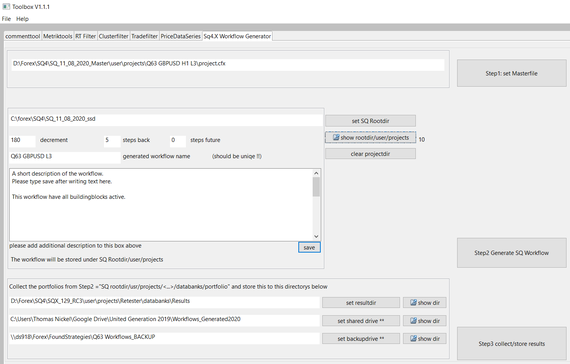Click the description box scroll down arrow

click(x=316, y=236)
